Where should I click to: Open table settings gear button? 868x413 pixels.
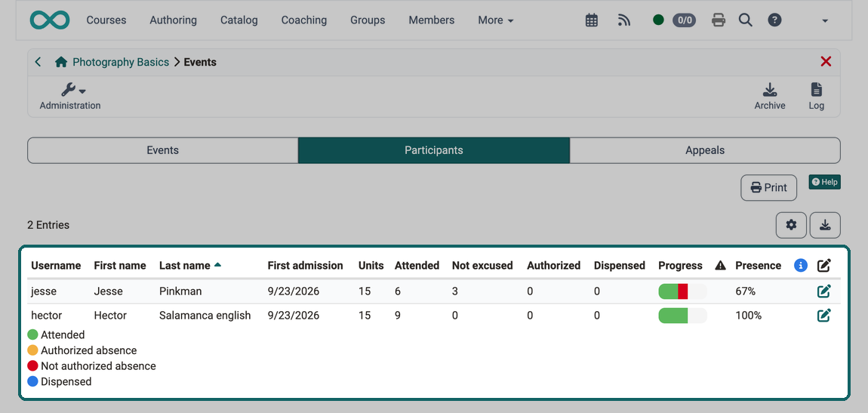point(791,225)
